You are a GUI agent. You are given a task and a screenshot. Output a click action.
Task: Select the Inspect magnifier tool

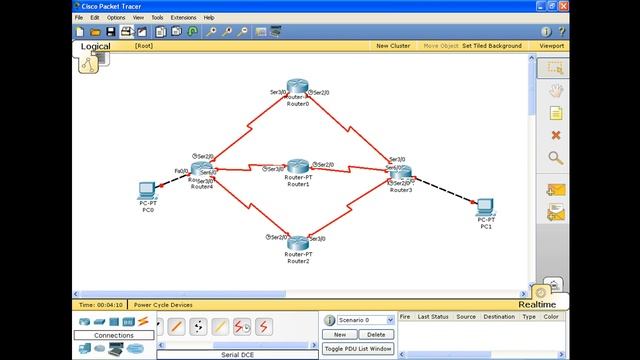point(556,158)
